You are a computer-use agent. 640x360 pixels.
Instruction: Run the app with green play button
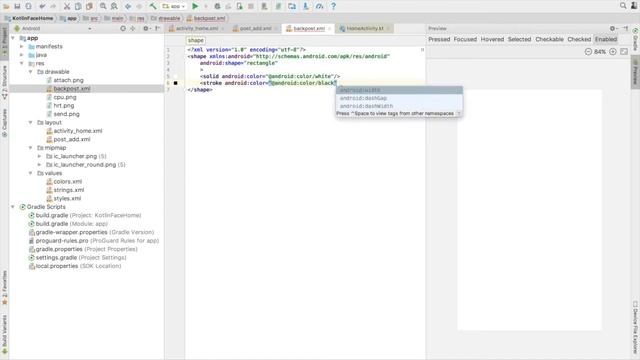pyautogui.click(x=195, y=6)
